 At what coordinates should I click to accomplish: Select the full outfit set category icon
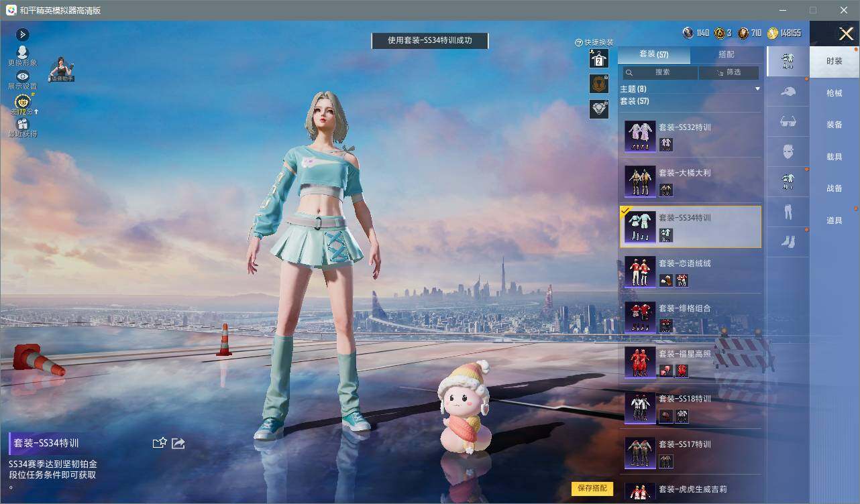tap(788, 61)
